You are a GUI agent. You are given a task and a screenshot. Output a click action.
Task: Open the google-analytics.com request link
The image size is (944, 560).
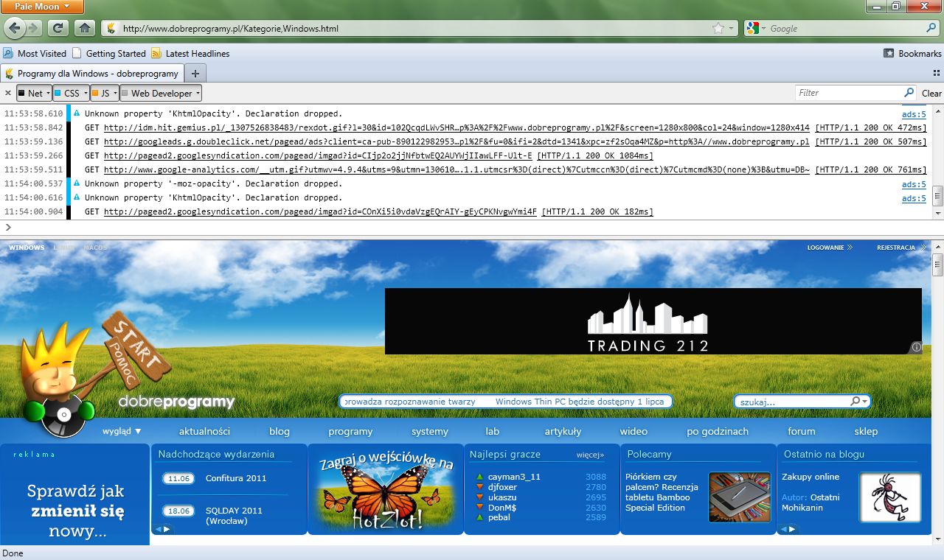(x=457, y=169)
